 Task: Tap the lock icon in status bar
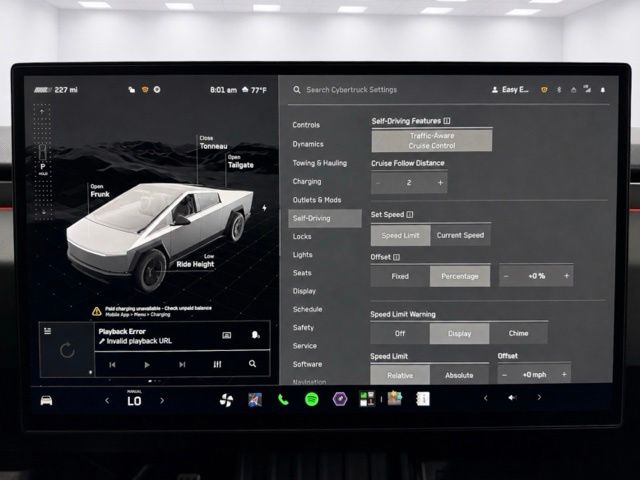pos(131,89)
